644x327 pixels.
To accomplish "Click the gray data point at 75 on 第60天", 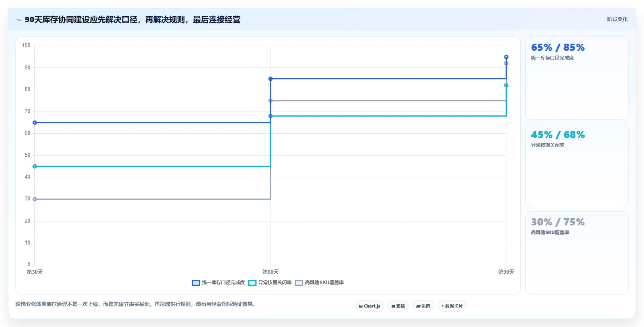I will [270, 101].
